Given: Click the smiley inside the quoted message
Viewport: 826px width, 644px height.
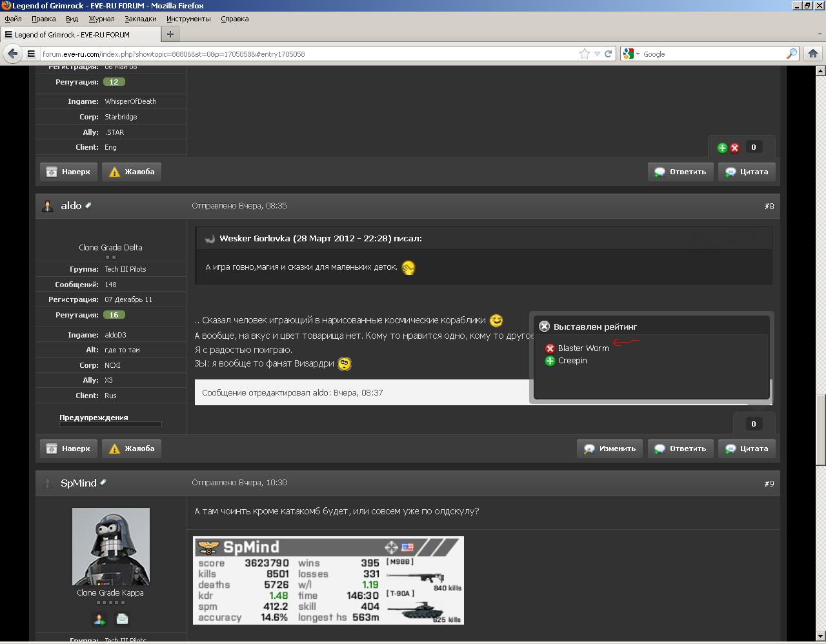Looking at the screenshot, I should [408, 268].
